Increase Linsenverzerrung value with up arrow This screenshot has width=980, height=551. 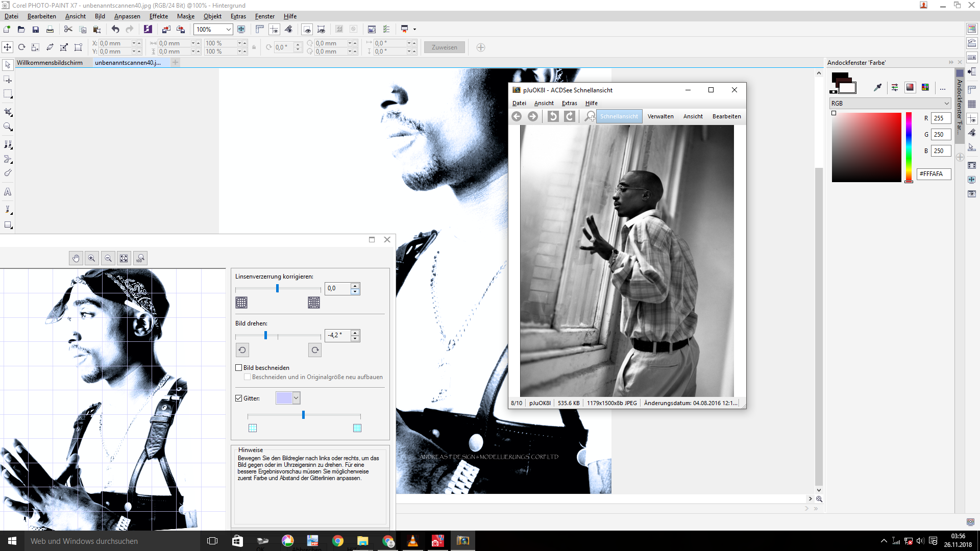coord(355,286)
